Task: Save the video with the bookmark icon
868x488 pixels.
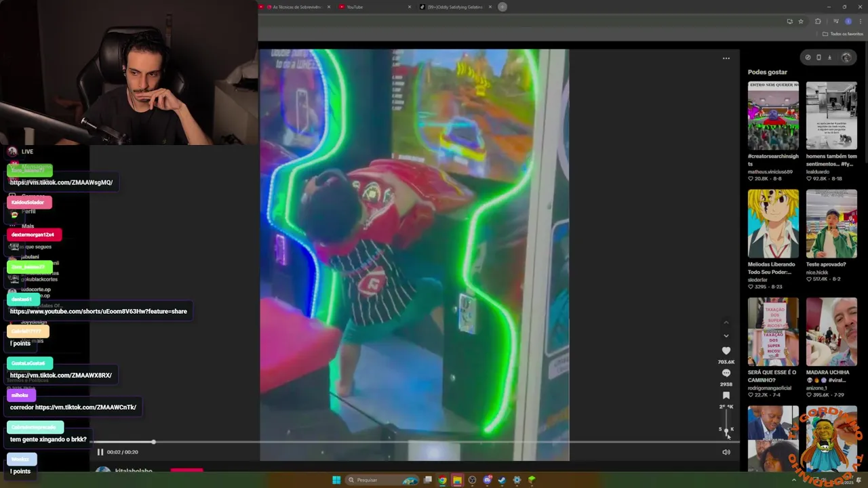Action: click(726, 395)
